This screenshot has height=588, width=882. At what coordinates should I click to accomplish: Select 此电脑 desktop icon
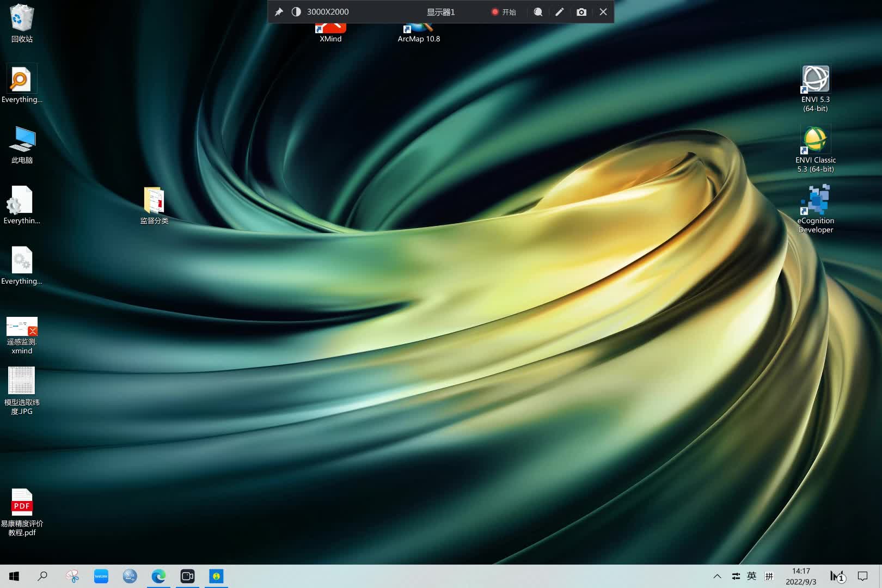(22, 145)
